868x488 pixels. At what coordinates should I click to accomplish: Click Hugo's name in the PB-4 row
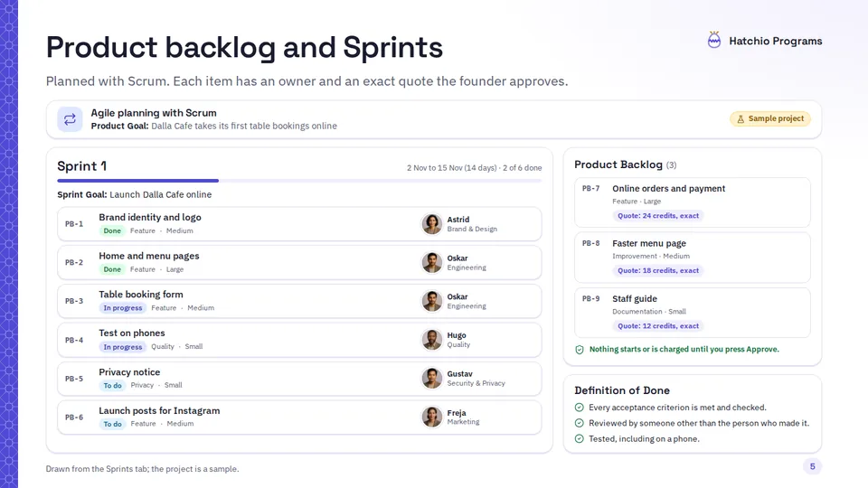tap(457, 335)
